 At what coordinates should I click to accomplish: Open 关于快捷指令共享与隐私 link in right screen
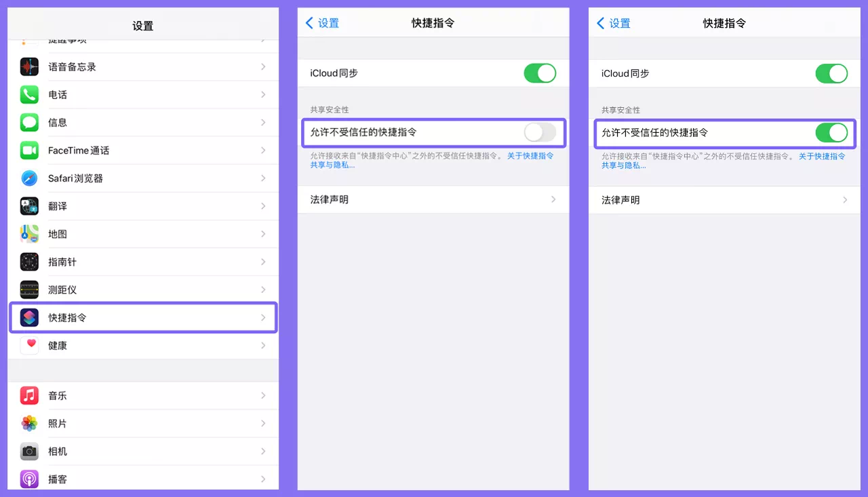point(822,156)
